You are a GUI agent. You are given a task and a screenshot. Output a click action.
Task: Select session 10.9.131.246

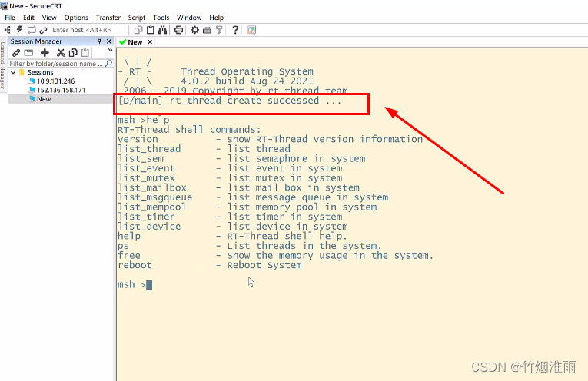click(56, 81)
